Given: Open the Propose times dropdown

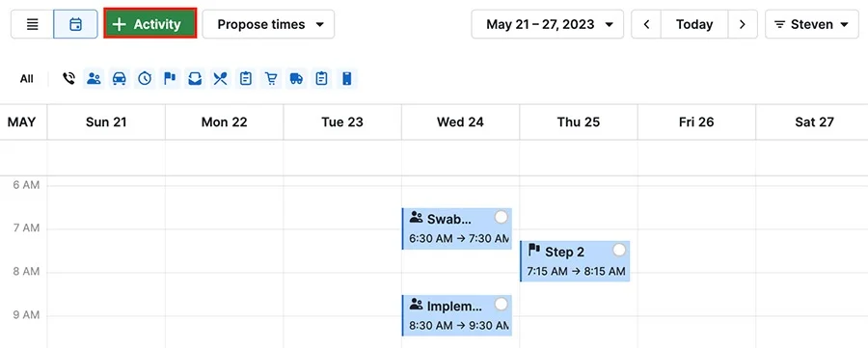Looking at the screenshot, I should [x=268, y=24].
